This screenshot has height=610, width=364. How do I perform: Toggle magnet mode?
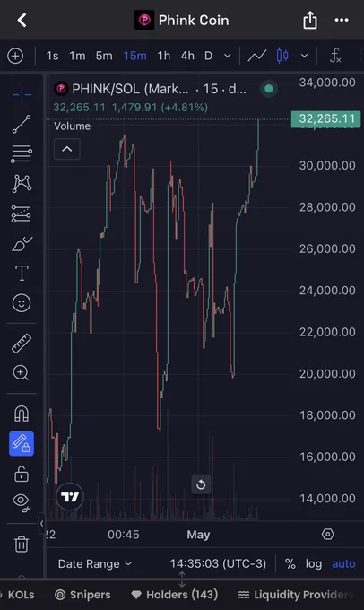[x=22, y=414]
